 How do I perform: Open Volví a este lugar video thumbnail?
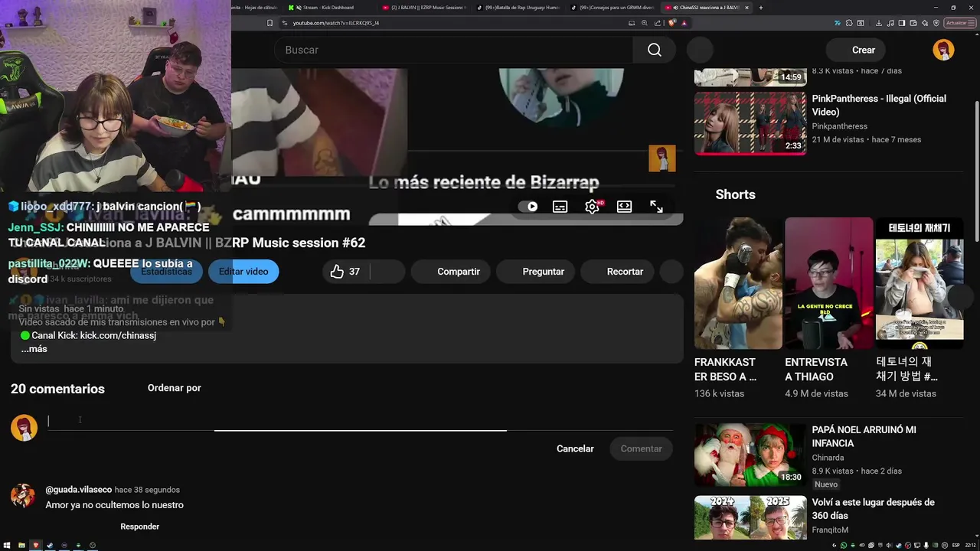coord(750,518)
